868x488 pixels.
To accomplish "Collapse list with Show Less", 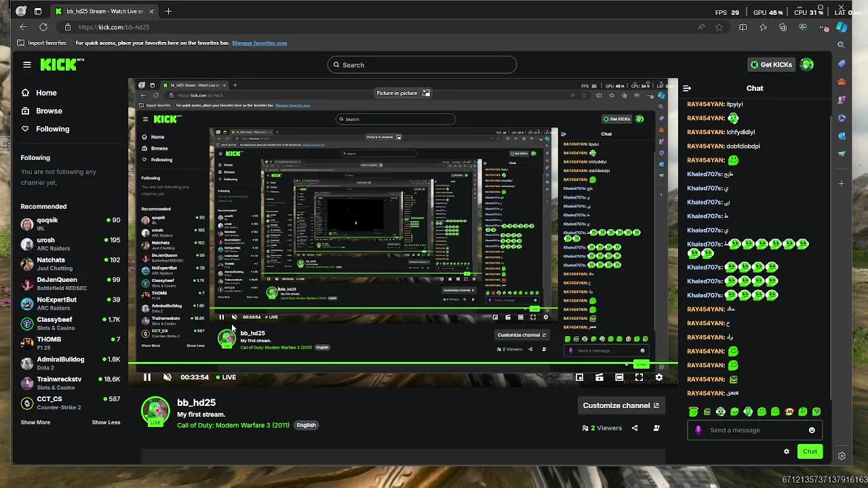I will pos(106,422).
